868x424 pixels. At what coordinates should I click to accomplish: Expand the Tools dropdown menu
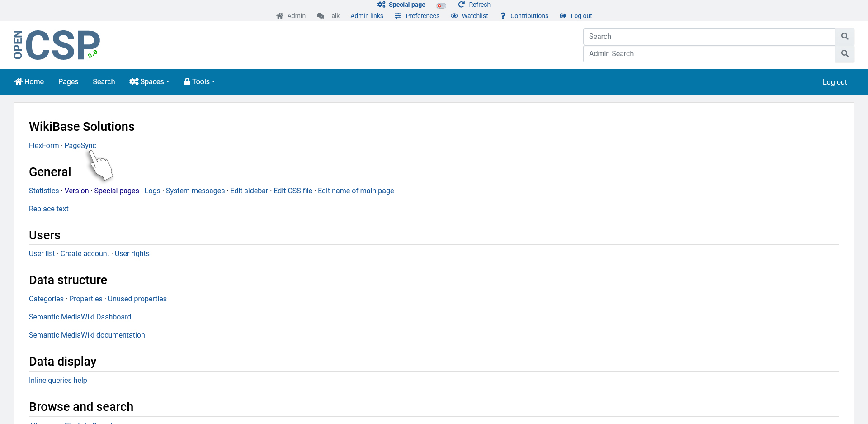click(199, 81)
